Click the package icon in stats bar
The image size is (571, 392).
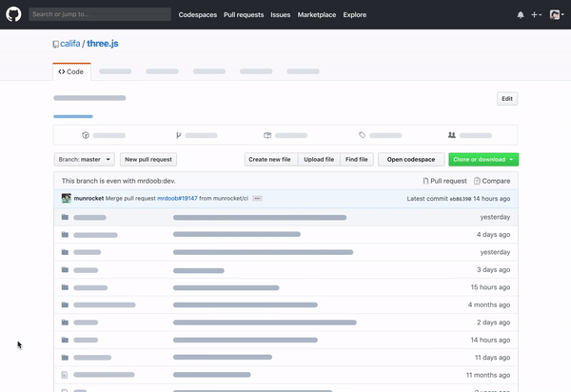pos(267,135)
